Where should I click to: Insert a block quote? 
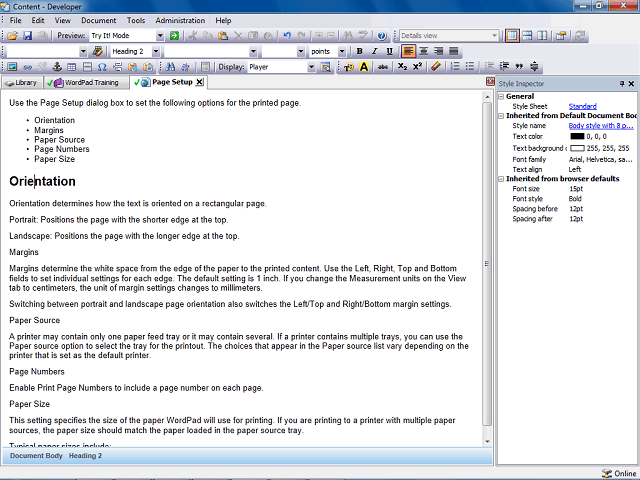[x=519, y=67]
